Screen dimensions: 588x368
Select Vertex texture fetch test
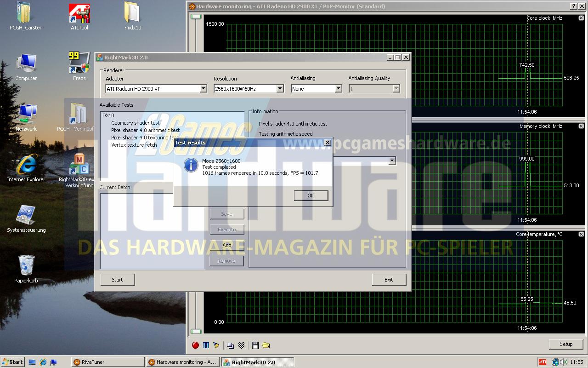pyautogui.click(x=134, y=145)
